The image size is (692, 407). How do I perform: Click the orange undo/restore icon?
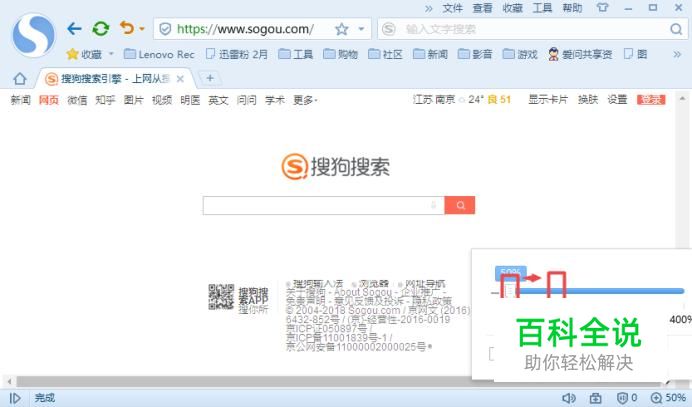(127, 29)
